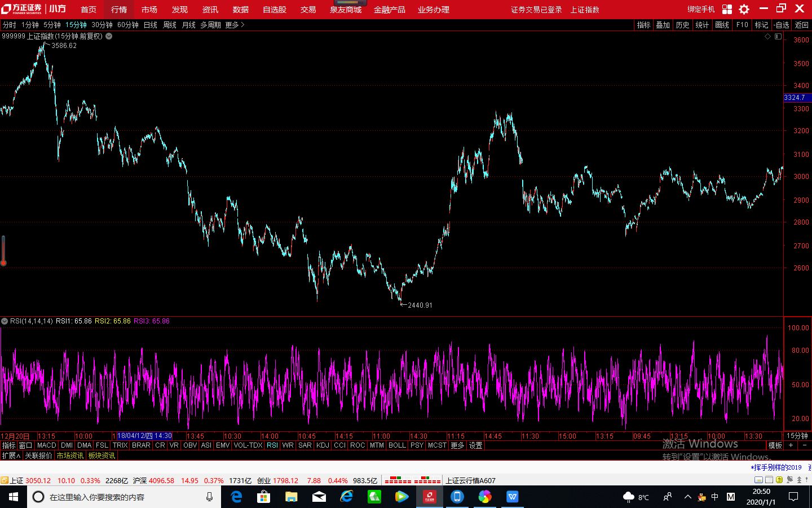Image resolution: width=812 pixels, height=508 pixels.
Task: Click the zoom-out minus button at bottom right
Action: click(804, 445)
